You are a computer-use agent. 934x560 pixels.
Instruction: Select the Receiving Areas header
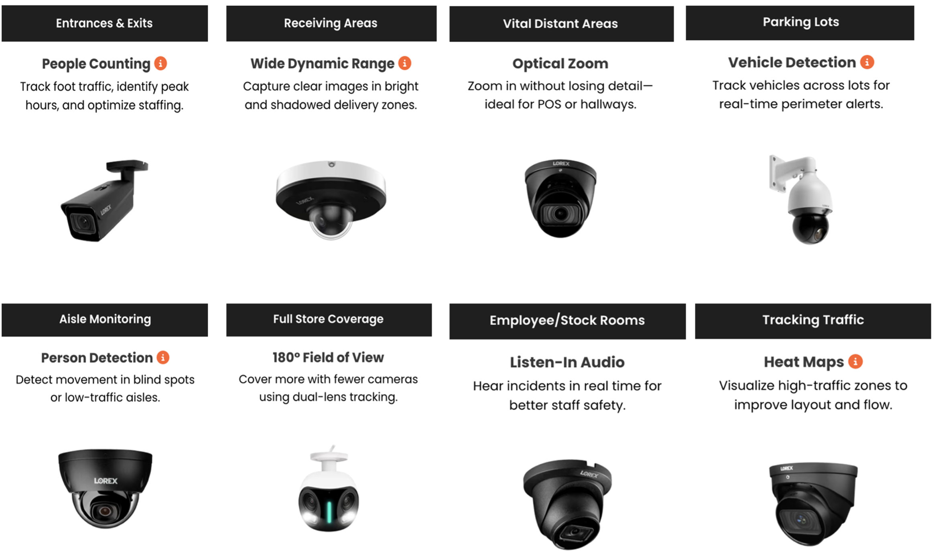click(x=331, y=23)
